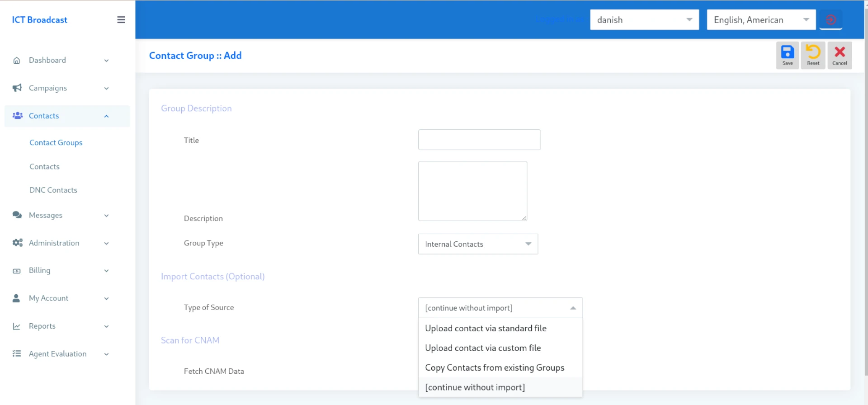Choose Copy Contacts from existing Groups
Viewport: 868px width, 405px height.
495,368
